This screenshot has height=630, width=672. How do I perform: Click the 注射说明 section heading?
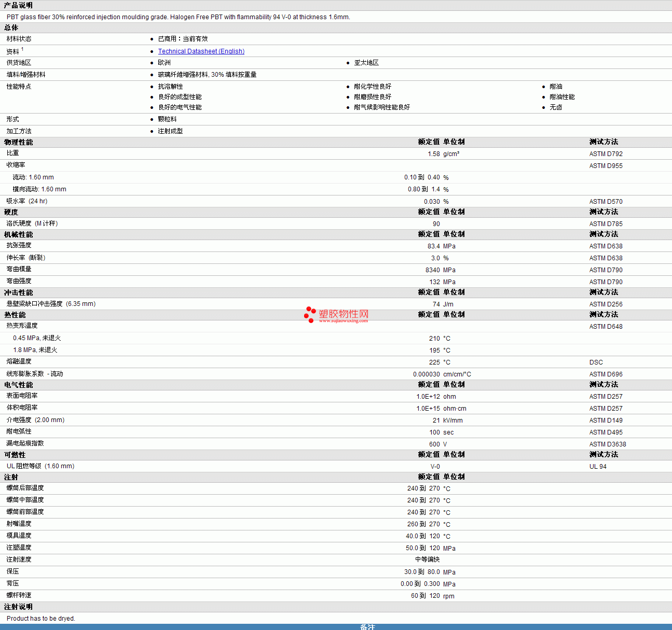tap(18, 607)
